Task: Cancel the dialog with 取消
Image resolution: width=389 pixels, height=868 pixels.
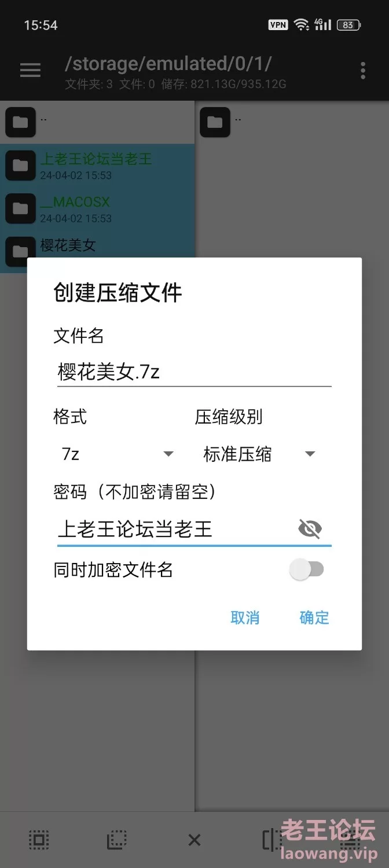Action: (x=245, y=617)
